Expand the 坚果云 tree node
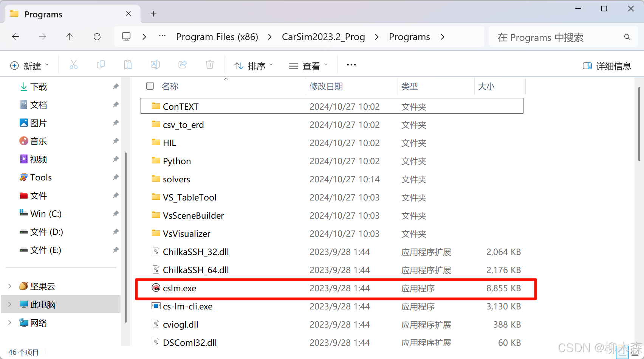 tap(10, 286)
